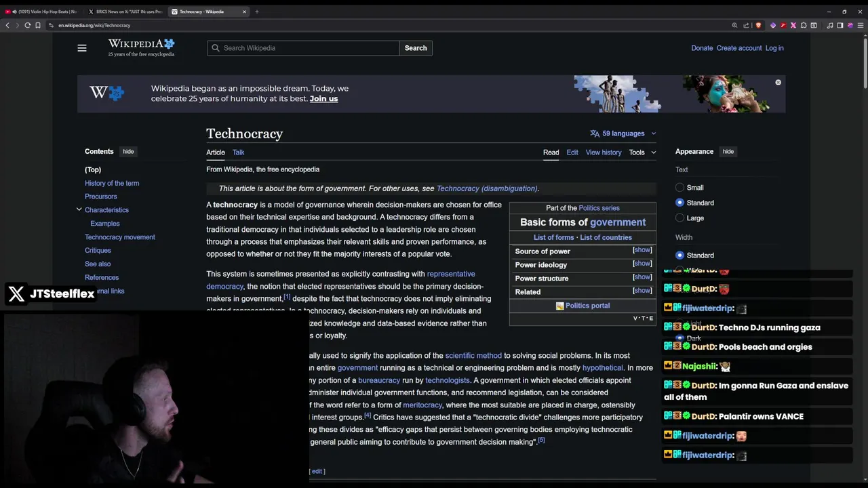
Task: Jump to Precursors in Contents
Action: (100, 197)
